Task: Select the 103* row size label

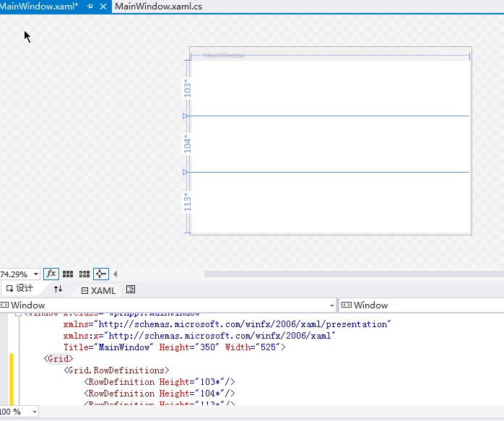Action: coord(187,89)
